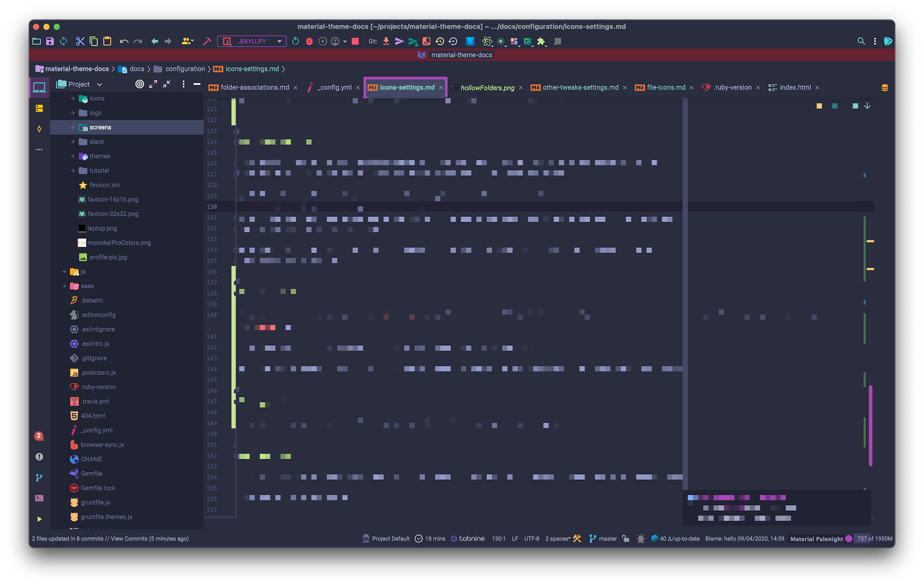The width and height of the screenshot is (924, 586).
Task: Start debugging with the bug icon
Action: point(309,41)
